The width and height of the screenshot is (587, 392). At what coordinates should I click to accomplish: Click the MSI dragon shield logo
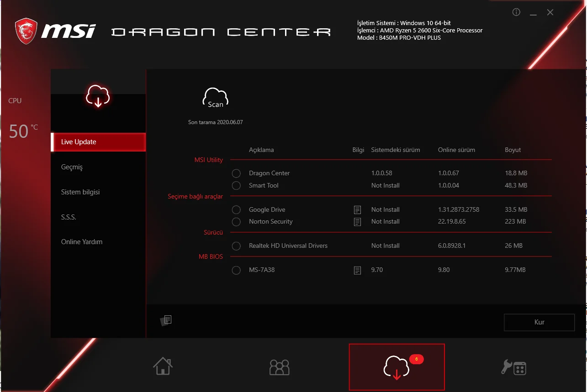point(26,31)
